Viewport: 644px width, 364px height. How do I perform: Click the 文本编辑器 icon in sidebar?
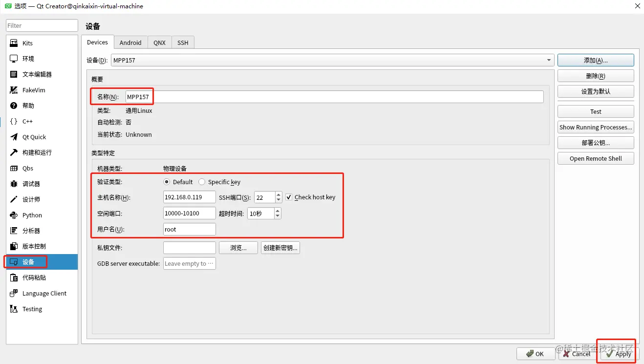point(14,74)
